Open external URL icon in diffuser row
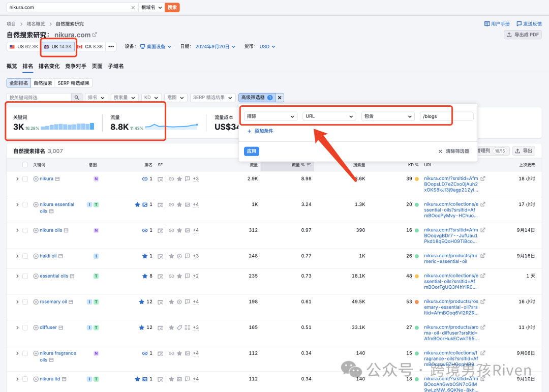The image size is (549, 392). [483, 327]
